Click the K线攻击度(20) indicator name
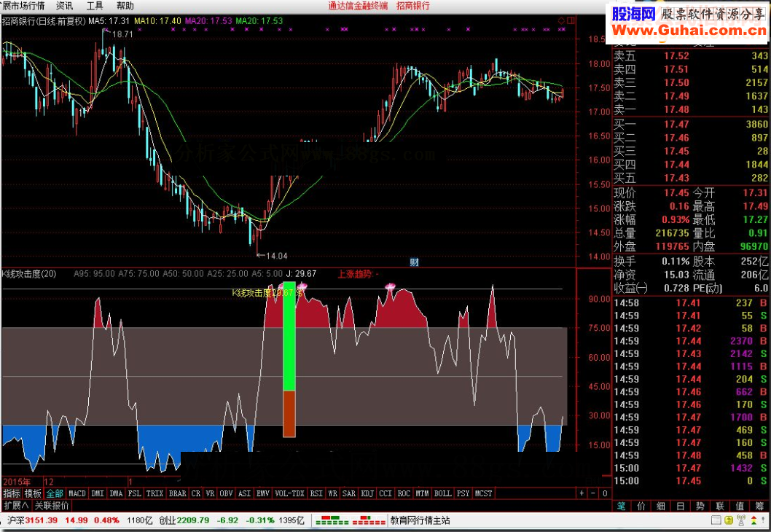This screenshot has width=771, height=532. (x=29, y=274)
